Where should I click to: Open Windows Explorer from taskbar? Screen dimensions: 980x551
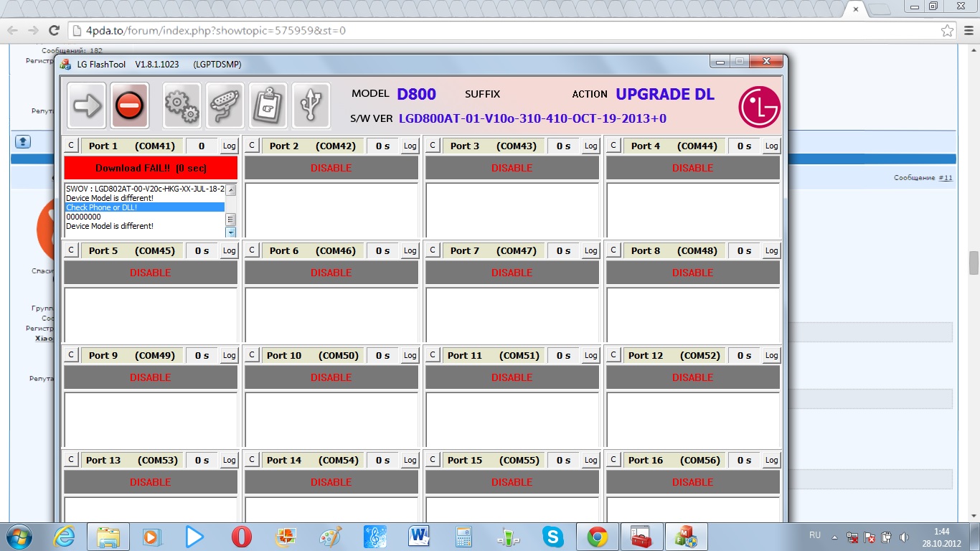click(108, 537)
